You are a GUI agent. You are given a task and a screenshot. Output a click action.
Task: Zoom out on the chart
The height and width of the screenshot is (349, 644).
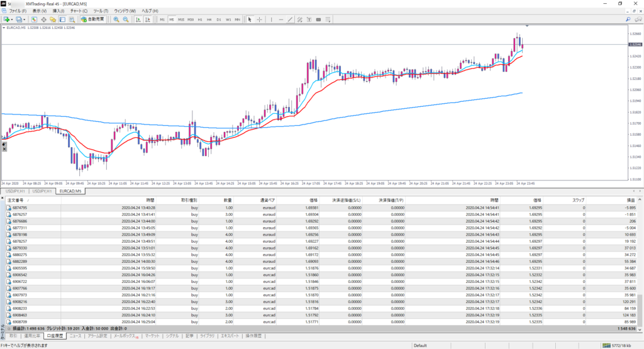tap(126, 19)
